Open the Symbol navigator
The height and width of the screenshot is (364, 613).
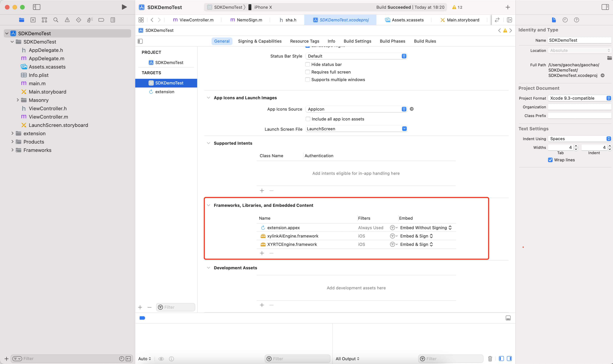point(44,20)
